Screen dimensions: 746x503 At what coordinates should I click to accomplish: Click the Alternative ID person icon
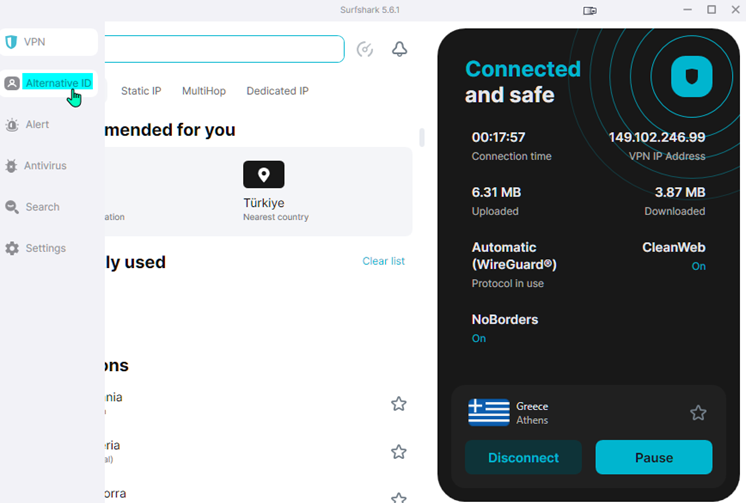(x=12, y=83)
